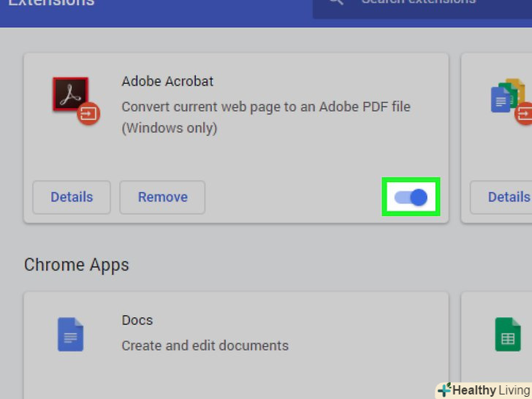Click the search magnifier icon

337,1
